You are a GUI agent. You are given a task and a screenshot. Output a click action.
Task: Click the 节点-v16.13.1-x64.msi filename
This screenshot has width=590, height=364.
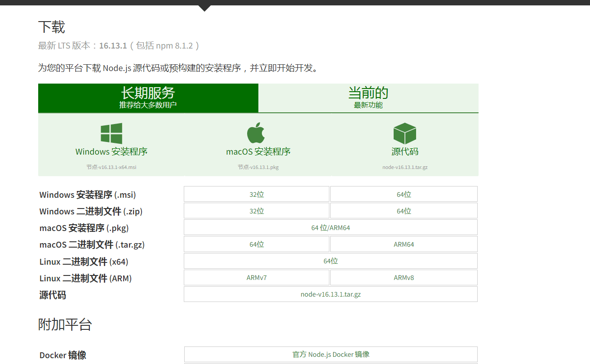tap(111, 167)
